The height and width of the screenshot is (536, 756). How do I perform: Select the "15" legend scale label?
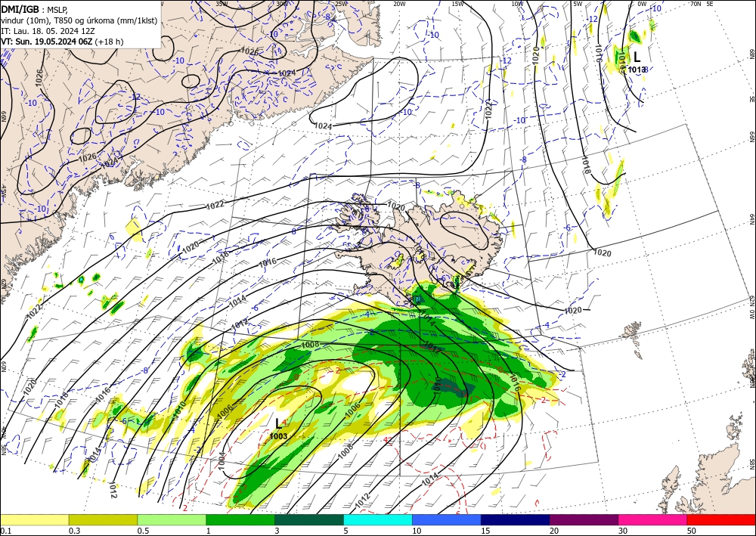tap(485, 531)
